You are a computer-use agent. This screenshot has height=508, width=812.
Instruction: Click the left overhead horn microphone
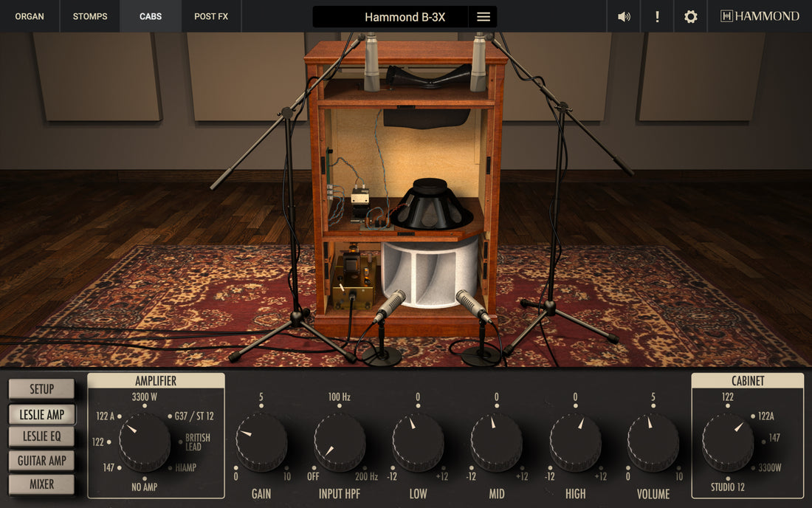tap(372, 62)
